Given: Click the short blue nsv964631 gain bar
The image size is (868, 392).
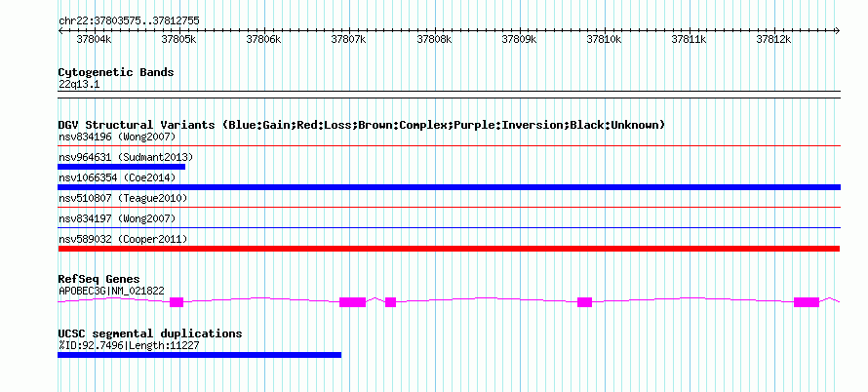Looking at the screenshot, I should 121,167.
